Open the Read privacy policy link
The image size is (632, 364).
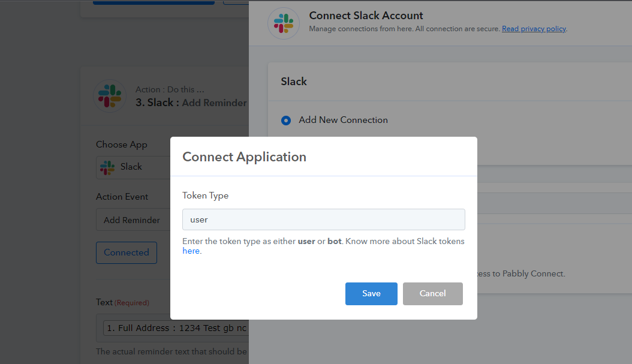(534, 29)
